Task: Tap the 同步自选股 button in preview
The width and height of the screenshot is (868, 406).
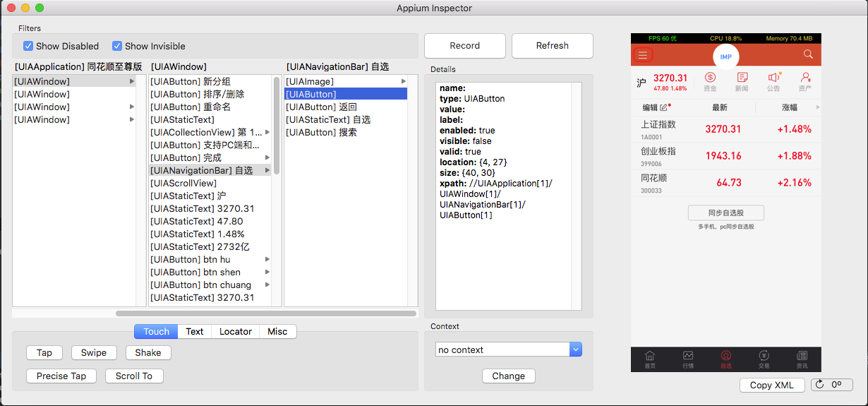Action: pos(726,213)
